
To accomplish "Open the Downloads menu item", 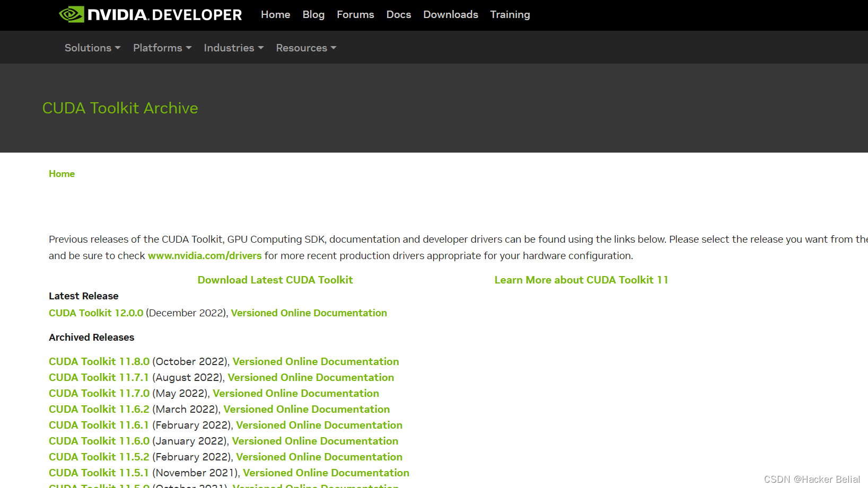I will coord(451,15).
